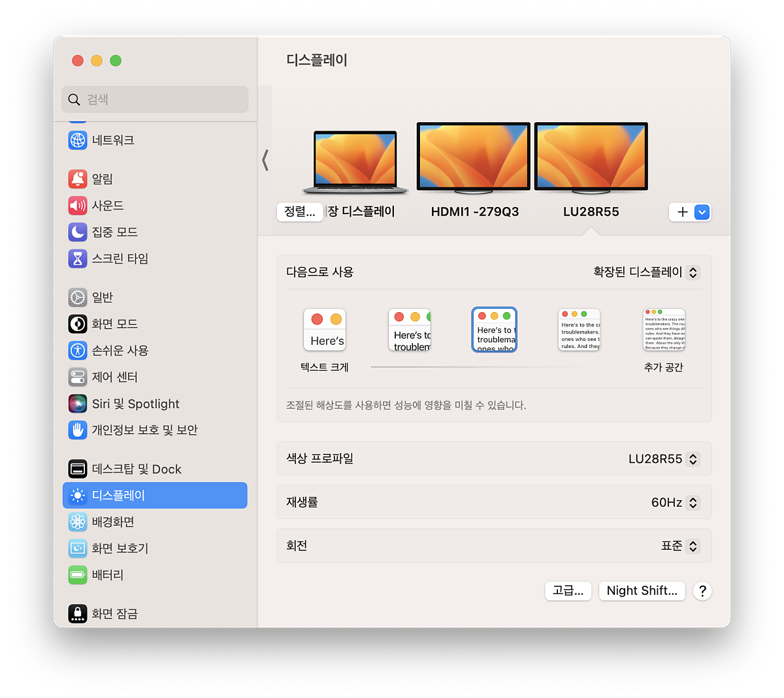Viewport: 784px width, 698px height.
Task: Click the Siri 및 Spotlight icon
Action: (x=78, y=404)
